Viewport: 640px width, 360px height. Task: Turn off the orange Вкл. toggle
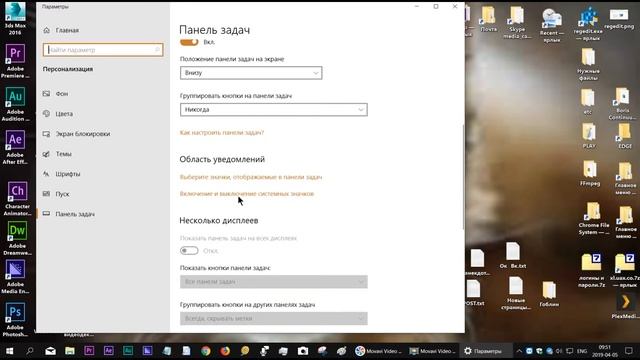pyautogui.click(x=189, y=42)
